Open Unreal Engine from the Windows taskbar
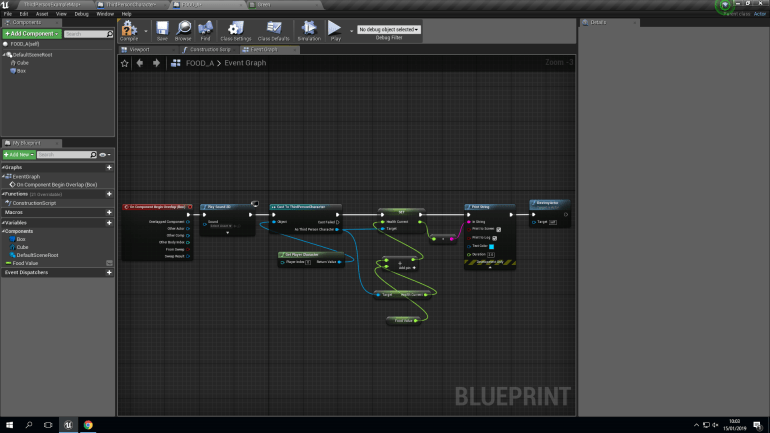This screenshot has height=433, width=770. 68,425
